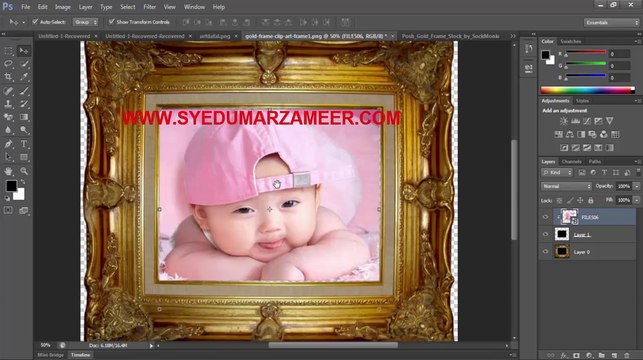
Task: Open the Filter menu
Action: click(x=149, y=7)
